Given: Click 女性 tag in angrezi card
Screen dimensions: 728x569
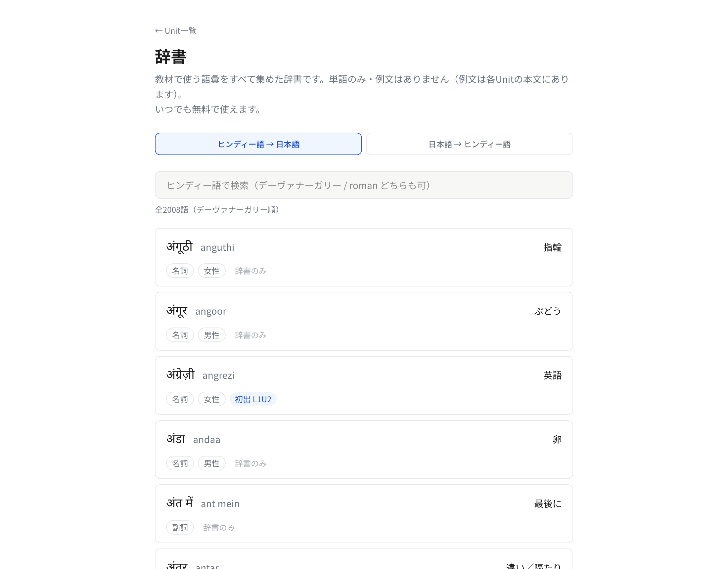Looking at the screenshot, I should click(211, 399).
